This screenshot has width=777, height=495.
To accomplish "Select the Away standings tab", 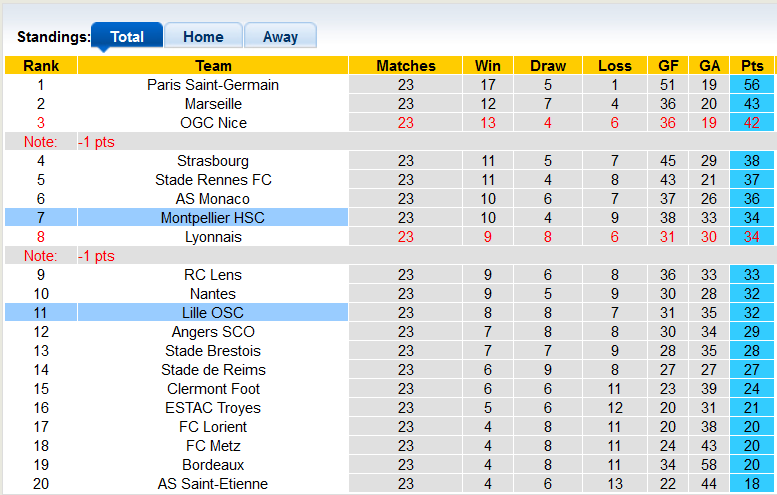I will click(280, 37).
